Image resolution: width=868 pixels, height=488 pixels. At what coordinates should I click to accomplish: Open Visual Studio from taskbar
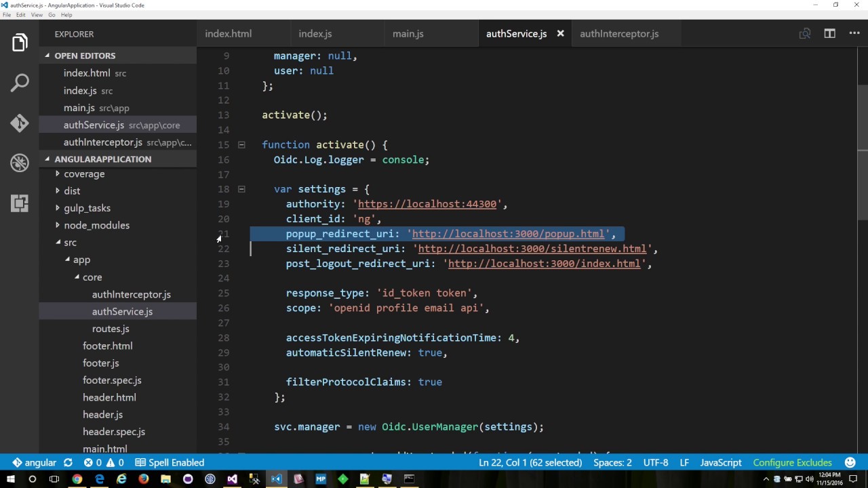pyautogui.click(x=232, y=479)
